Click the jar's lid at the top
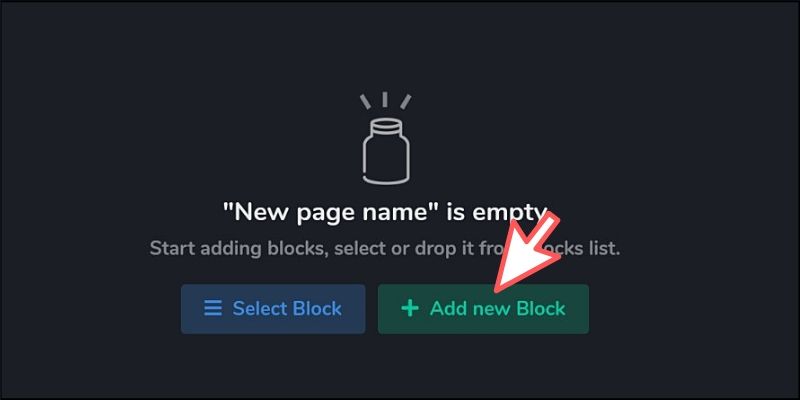This screenshot has height=400, width=800. coord(386,126)
